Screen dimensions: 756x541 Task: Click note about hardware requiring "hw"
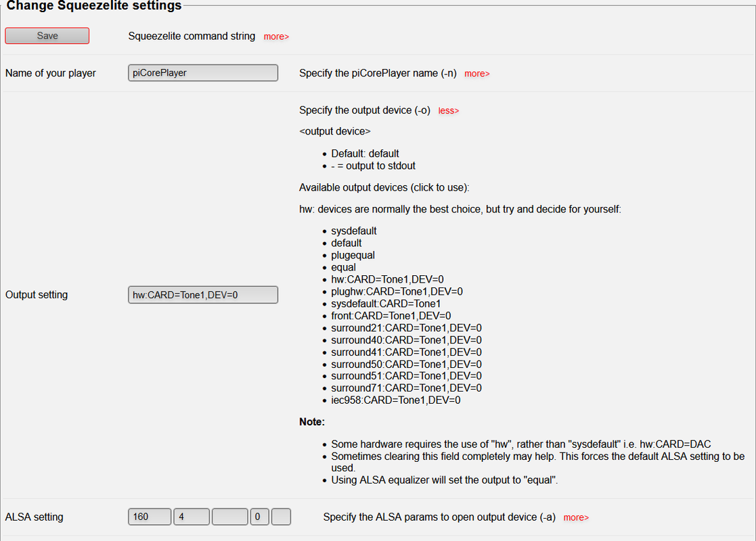pos(521,444)
